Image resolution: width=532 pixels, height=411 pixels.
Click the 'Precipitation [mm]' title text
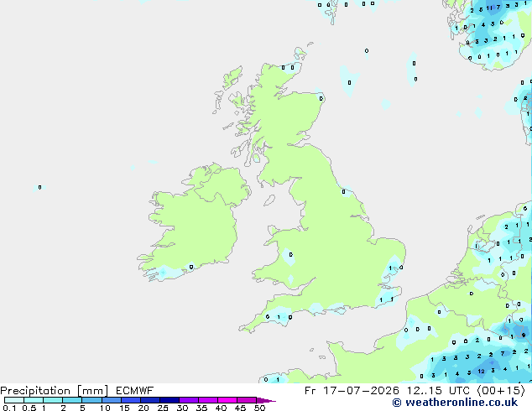coord(55,391)
